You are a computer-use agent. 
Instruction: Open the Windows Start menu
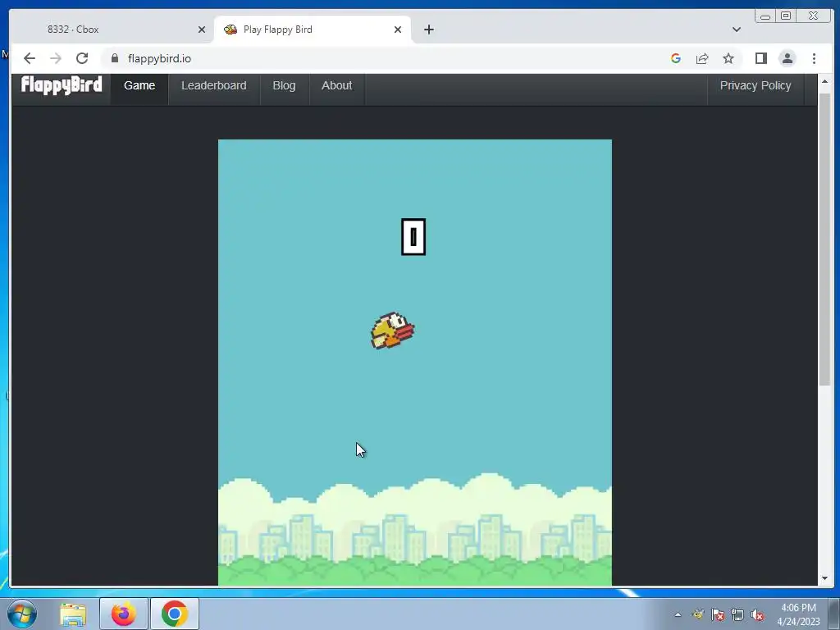21,614
